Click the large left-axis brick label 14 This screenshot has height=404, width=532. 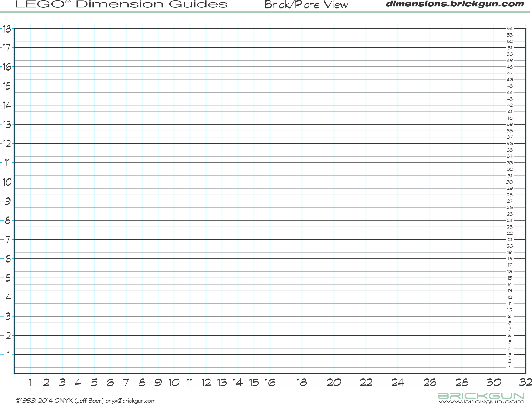tap(7, 105)
